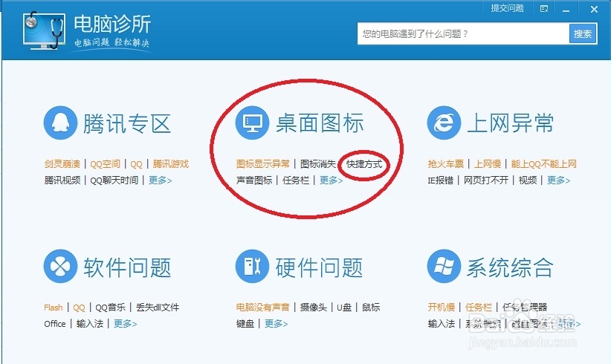Screen dimensions: 611x364
Task: Expand 更多 under 软件问题
Action: pyautogui.click(x=125, y=324)
